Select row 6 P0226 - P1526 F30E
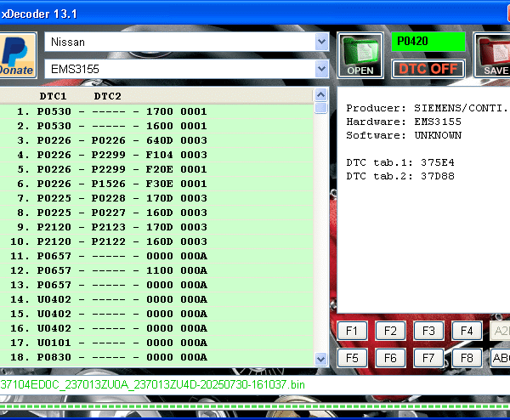The height and width of the screenshot is (420, 510). tap(156, 184)
